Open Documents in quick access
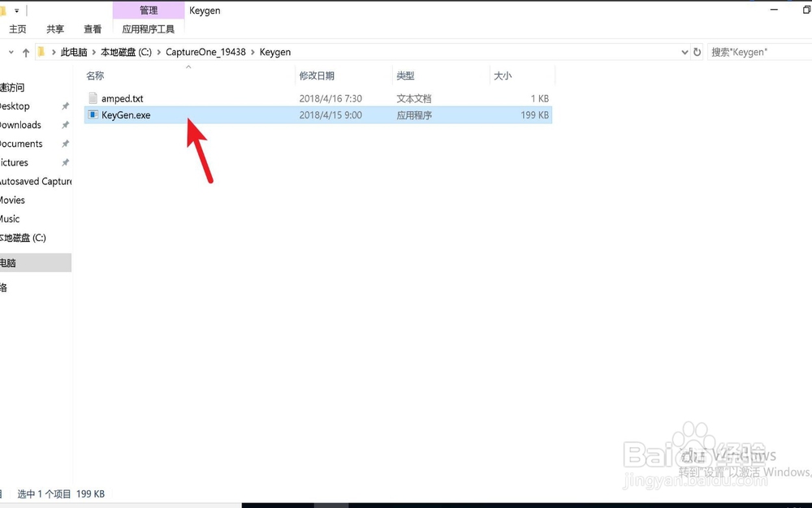This screenshot has width=812, height=508. pyautogui.click(x=21, y=144)
